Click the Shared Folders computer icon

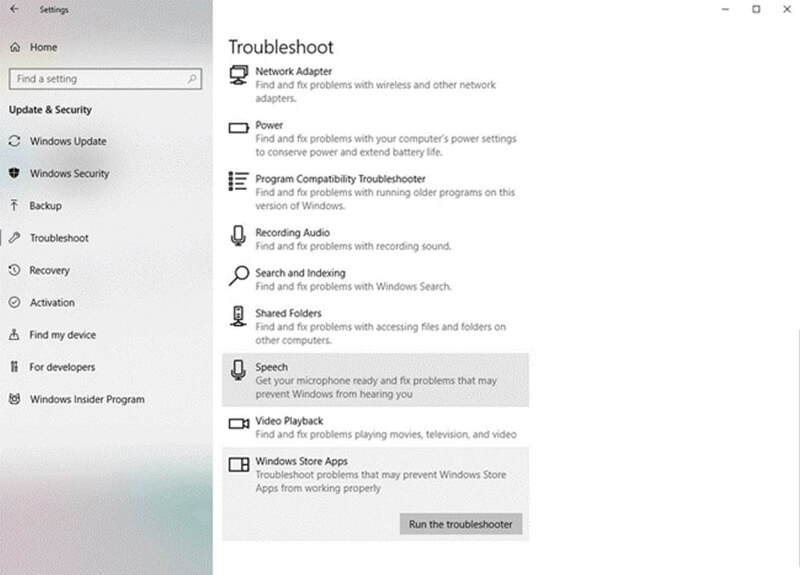point(238,316)
